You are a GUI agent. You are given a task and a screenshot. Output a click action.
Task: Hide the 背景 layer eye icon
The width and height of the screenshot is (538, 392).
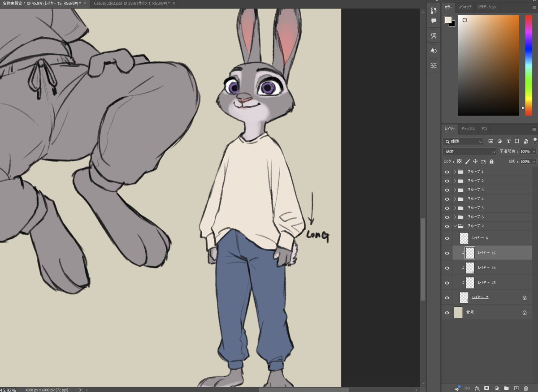[x=447, y=313]
